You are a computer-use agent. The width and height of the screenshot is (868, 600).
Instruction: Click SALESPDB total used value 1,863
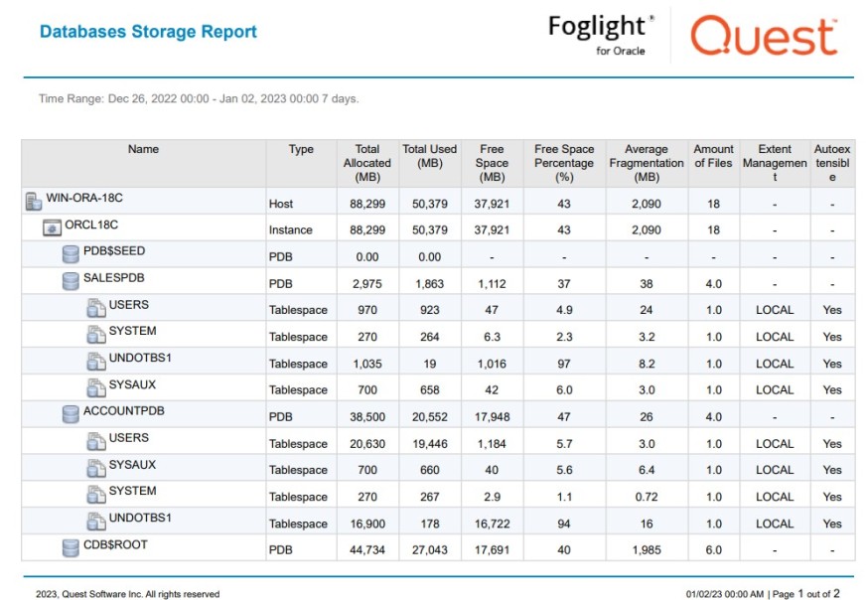coord(430,284)
